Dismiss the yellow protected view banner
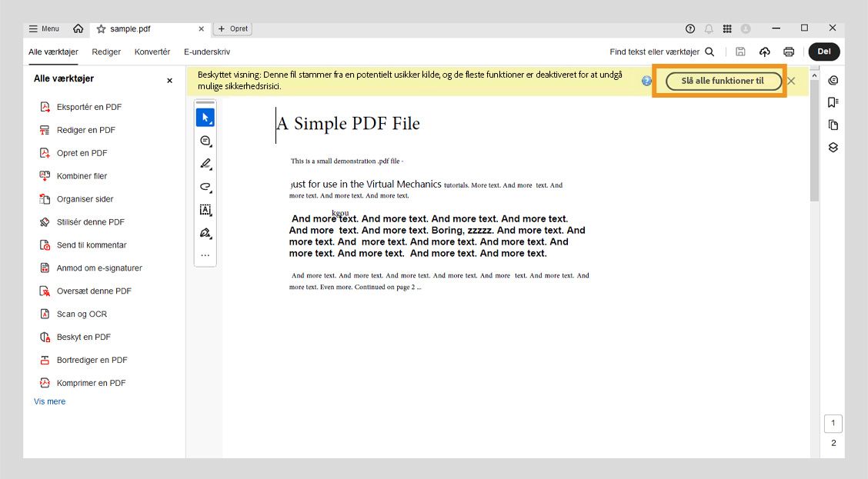Viewport: 868px width, 479px height. point(792,81)
